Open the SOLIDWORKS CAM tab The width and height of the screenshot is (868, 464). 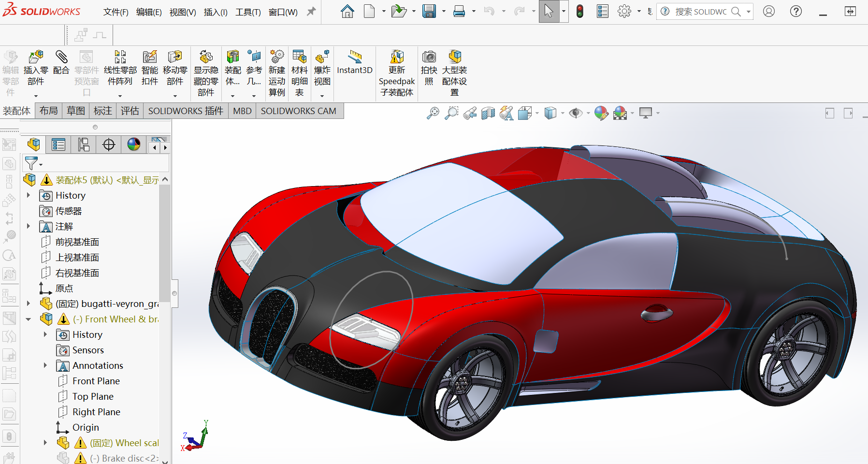tap(299, 111)
